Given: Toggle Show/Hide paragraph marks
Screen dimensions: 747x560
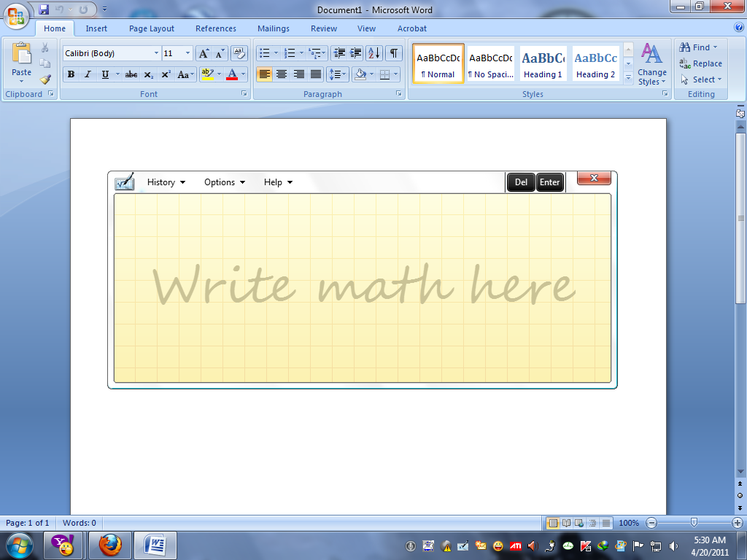Looking at the screenshot, I should (393, 53).
